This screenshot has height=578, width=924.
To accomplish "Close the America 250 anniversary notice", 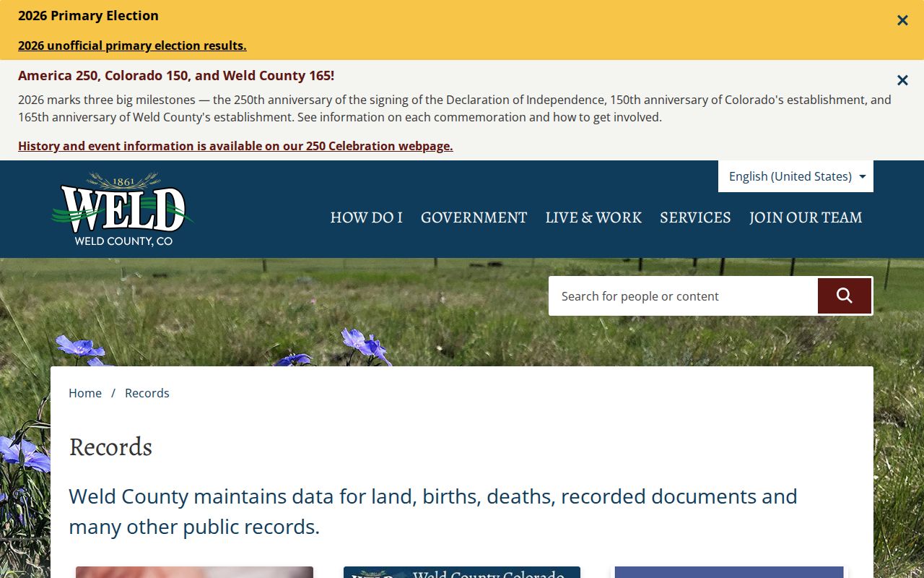I will [902, 80].
